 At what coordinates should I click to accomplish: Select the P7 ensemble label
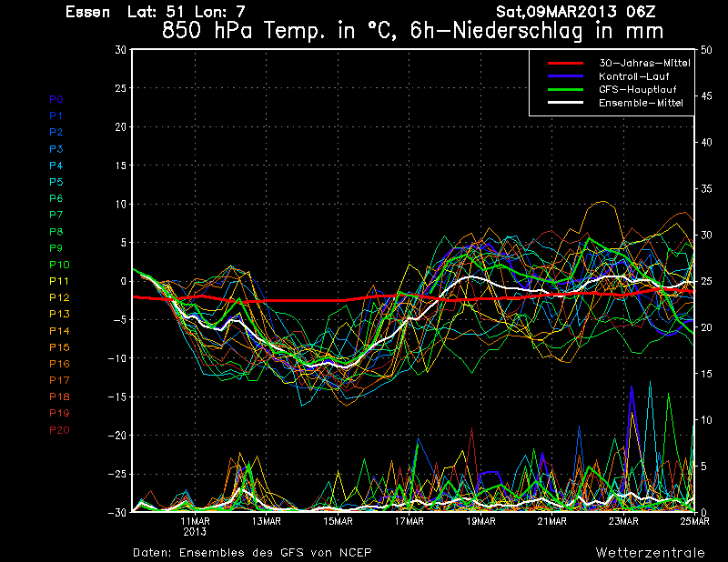point(56,215)
